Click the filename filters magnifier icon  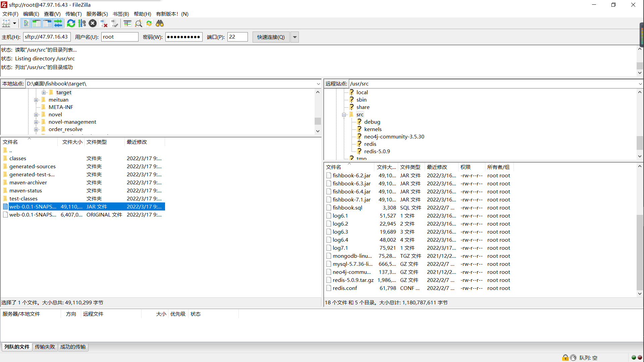click(x=138, y=23)
